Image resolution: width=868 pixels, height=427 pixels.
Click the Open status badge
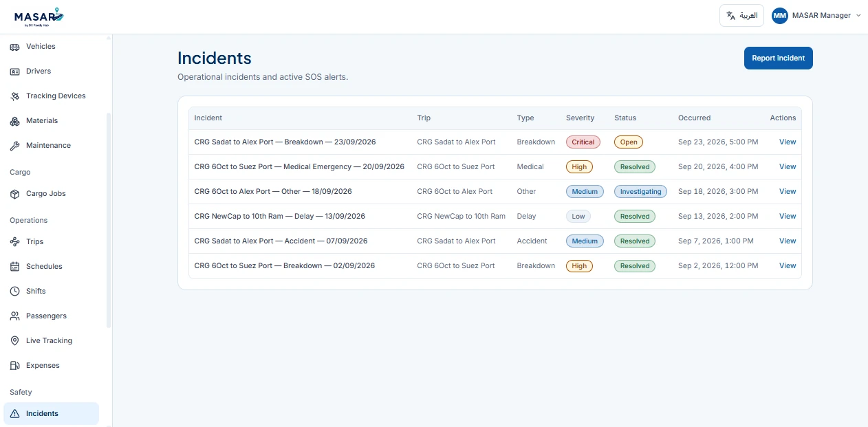tap(629, 142)
